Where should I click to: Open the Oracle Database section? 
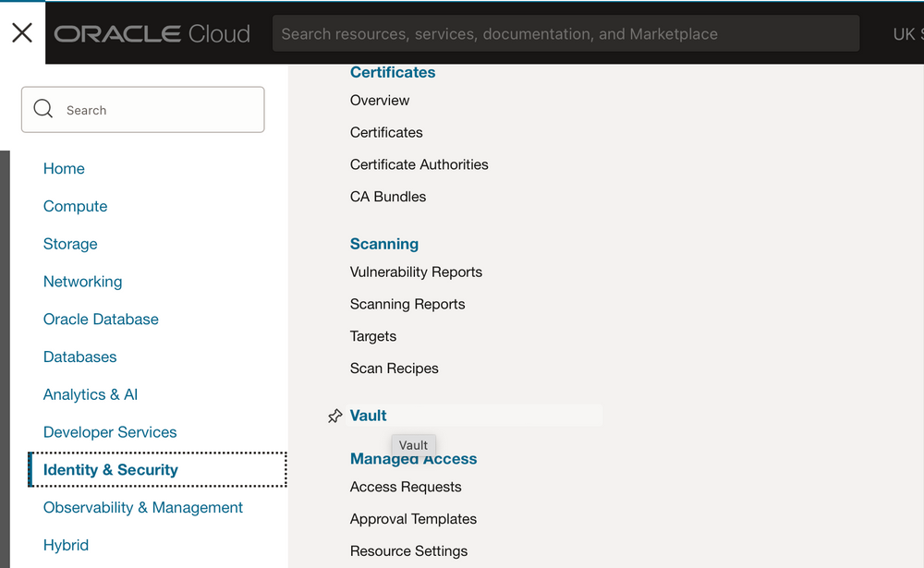tap(101, 319)
